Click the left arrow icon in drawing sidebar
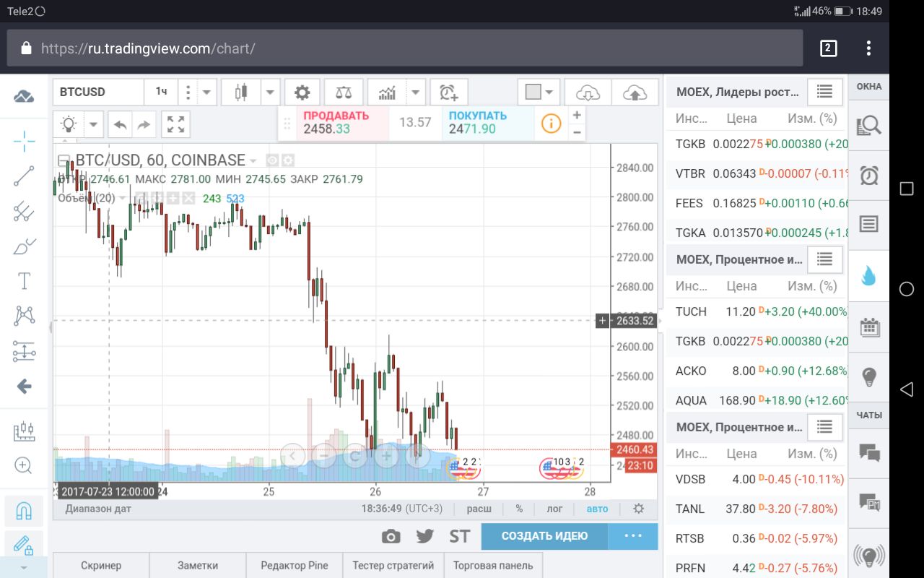This screenshot has width=924, height=578. click(x=24, y=387)
